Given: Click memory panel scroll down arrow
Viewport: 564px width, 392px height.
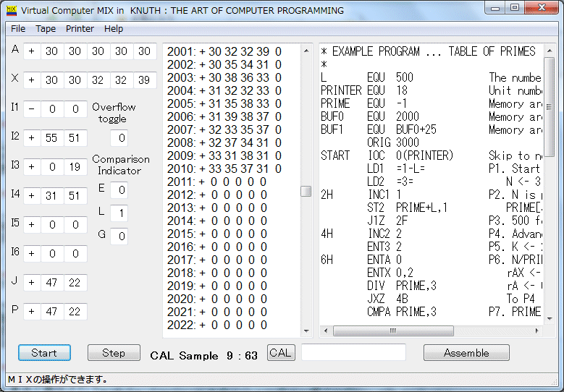Looking at the screenshot, I should pyautogui.click(x=306, y=331).
